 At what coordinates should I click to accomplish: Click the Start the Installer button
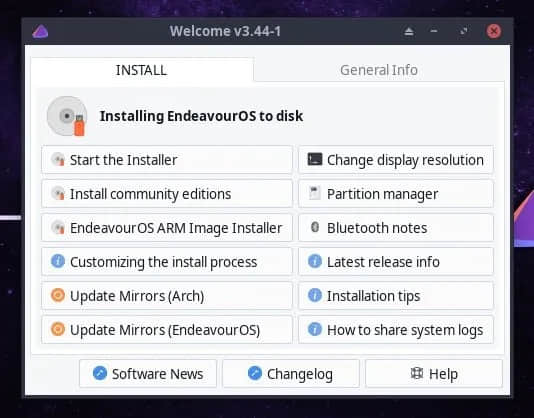click(167, 160)
